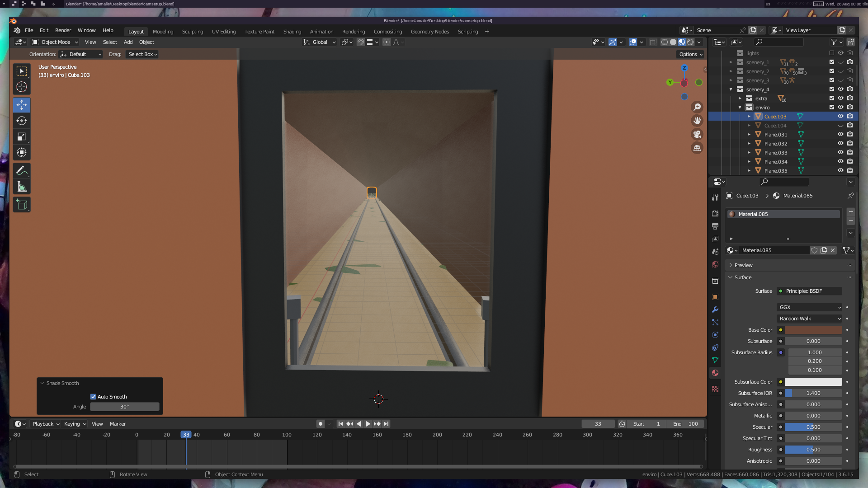Click the Base Color swatch
Image resolution: width=868 pixels, height=488 pixels.
(x=813, y=330)
